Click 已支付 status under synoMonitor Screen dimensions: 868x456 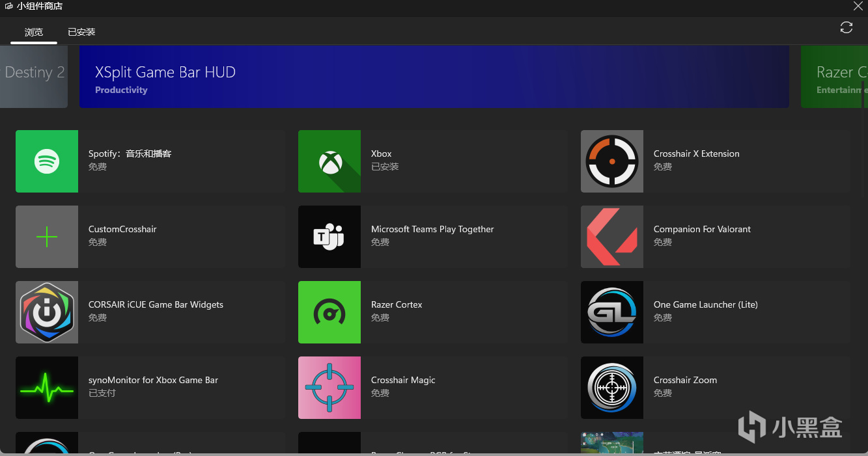tap(102, 394)
